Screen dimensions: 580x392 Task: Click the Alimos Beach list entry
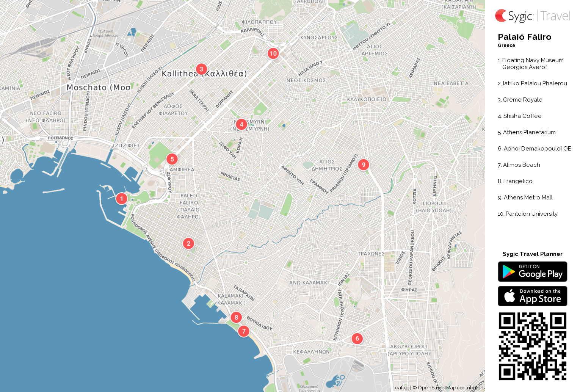click(519, 165)
